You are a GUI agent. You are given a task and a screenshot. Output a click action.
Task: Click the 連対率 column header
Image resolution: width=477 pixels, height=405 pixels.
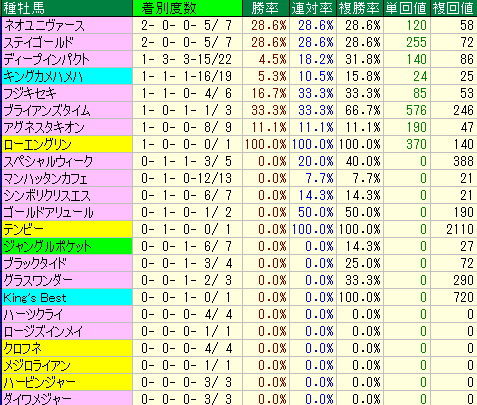313,8
